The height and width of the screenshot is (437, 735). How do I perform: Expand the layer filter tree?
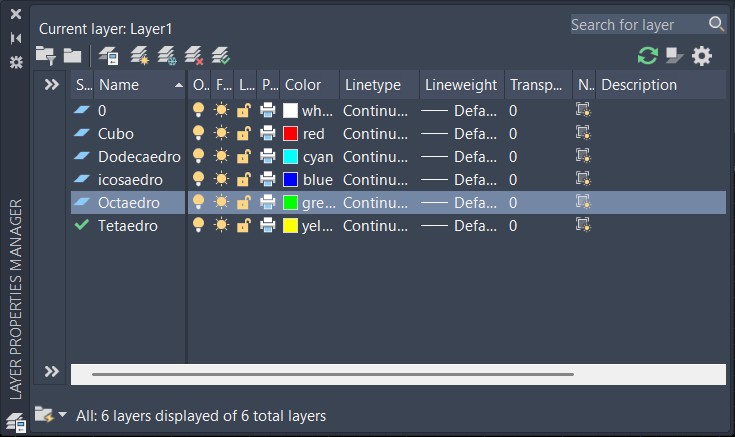(52, 85)
